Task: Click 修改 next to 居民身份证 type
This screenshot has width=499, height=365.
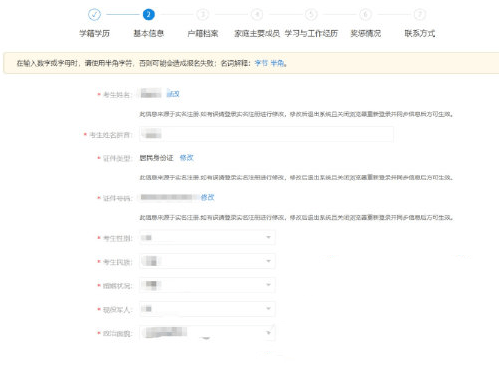Action: (x=186, y=158)
